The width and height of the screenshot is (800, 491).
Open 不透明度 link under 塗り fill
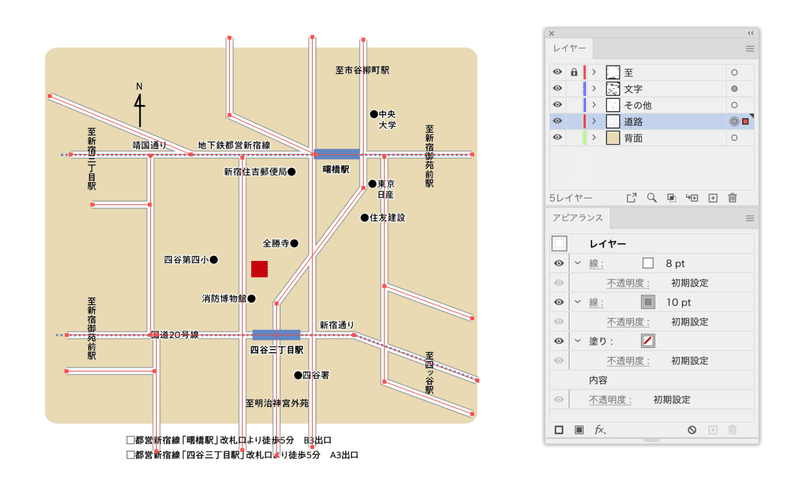click(x=628, y=361)
